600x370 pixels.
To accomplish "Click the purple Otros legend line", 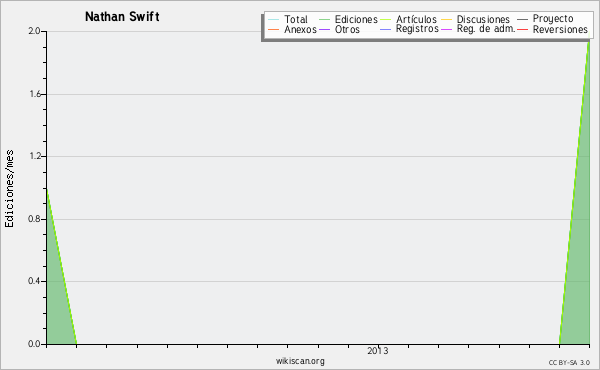I will click(x=324, y=30).
